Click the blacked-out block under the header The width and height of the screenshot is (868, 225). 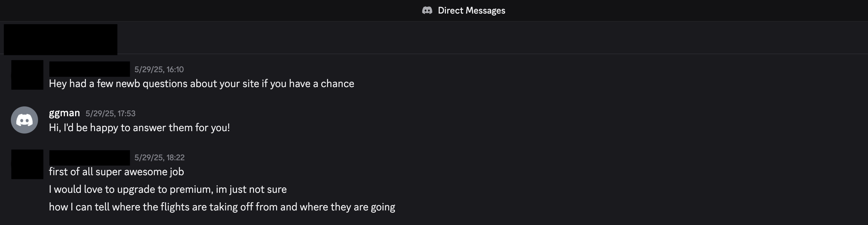(60, 39)
